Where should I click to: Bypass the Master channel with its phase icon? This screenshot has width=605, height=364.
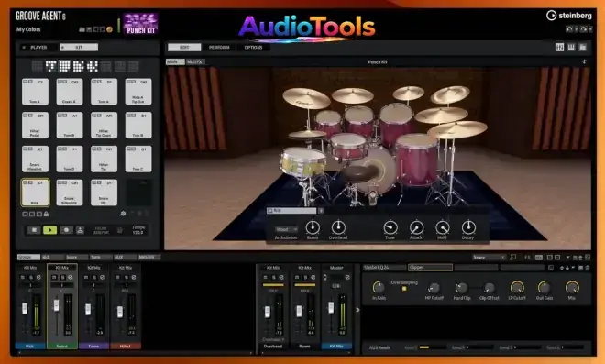coord(347,277)
